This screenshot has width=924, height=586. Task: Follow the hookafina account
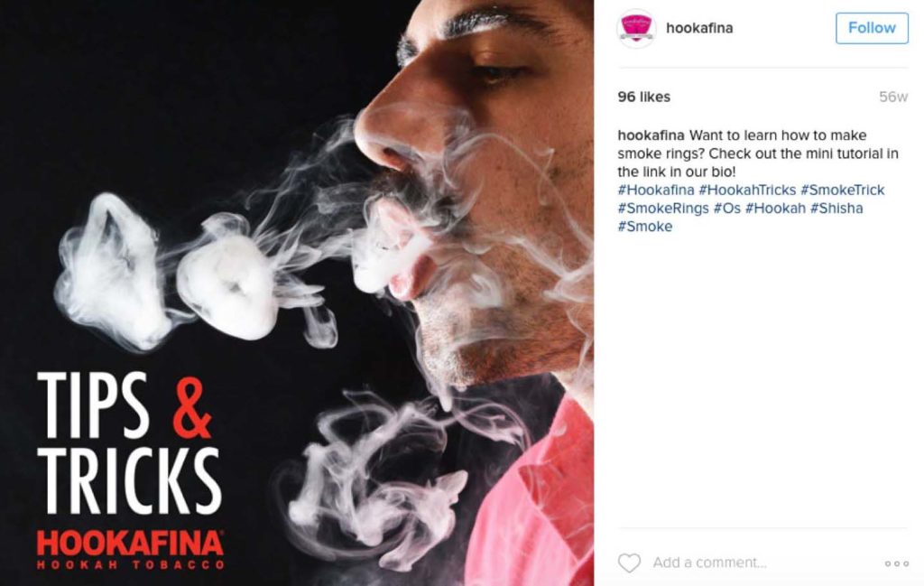coord(872,28)
